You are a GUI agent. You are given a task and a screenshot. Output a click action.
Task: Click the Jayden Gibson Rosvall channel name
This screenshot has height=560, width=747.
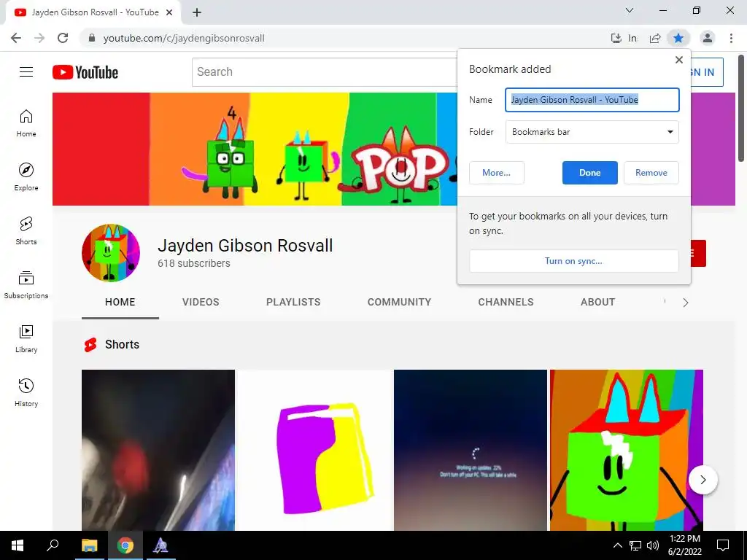point(245,245)
